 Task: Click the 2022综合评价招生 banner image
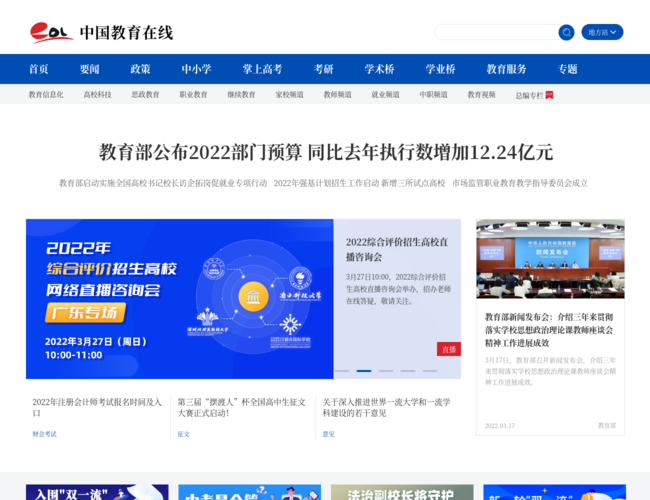[179, 298]
